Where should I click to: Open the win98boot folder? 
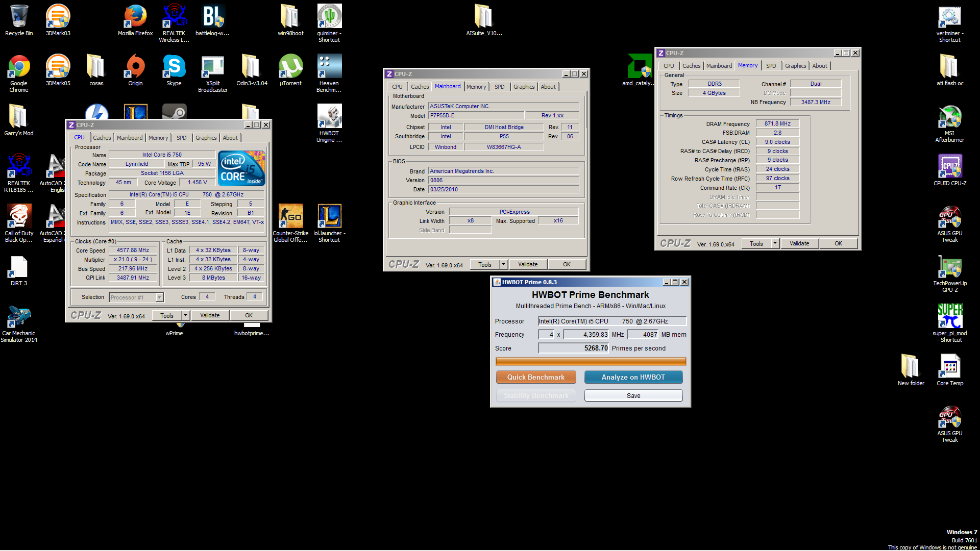tap(290, 20)
